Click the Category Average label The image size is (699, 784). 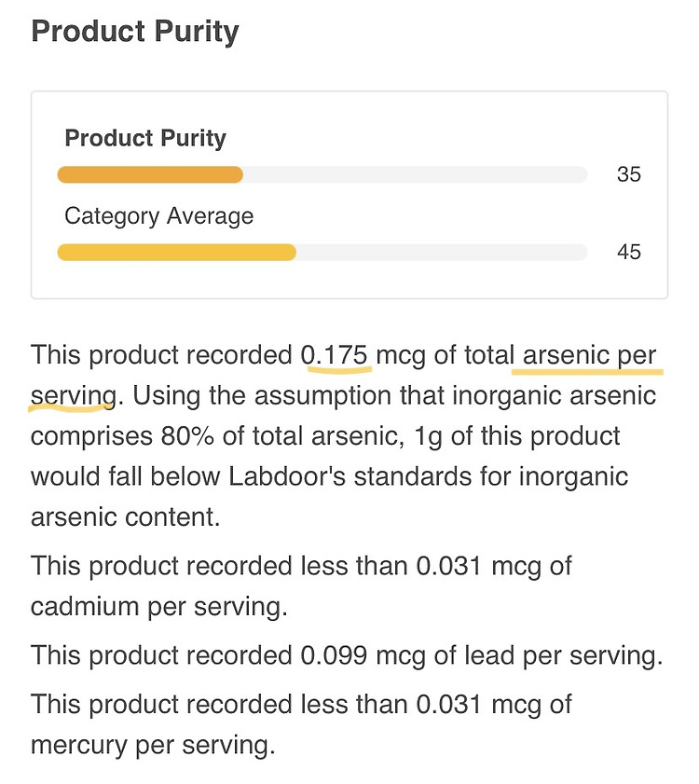click(x=159, y=216)
